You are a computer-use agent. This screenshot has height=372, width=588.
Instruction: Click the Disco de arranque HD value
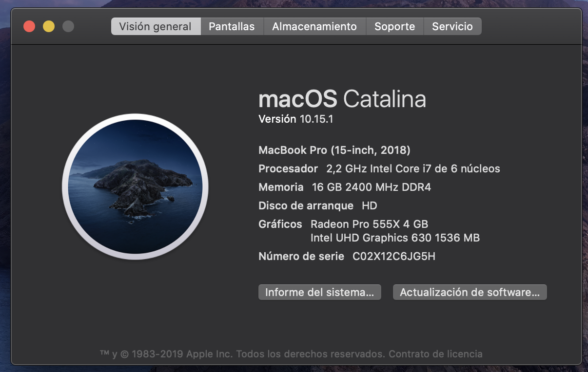click(370, 205)
